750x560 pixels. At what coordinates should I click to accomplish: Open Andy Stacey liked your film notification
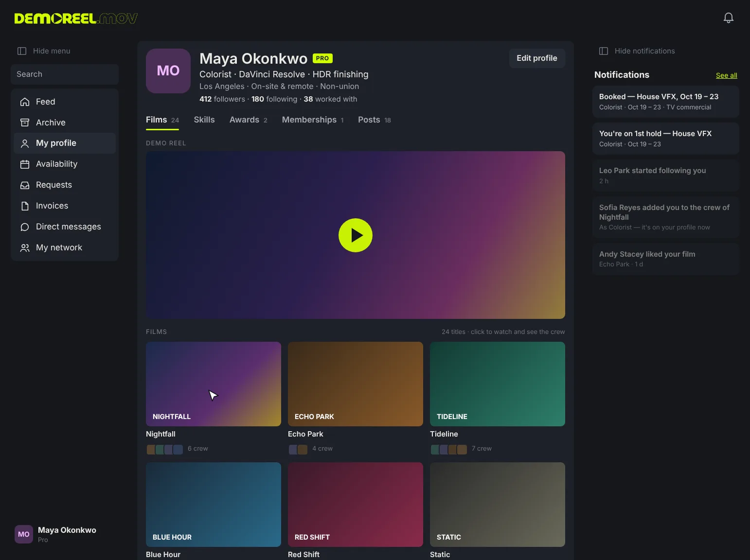coord(666,259)
